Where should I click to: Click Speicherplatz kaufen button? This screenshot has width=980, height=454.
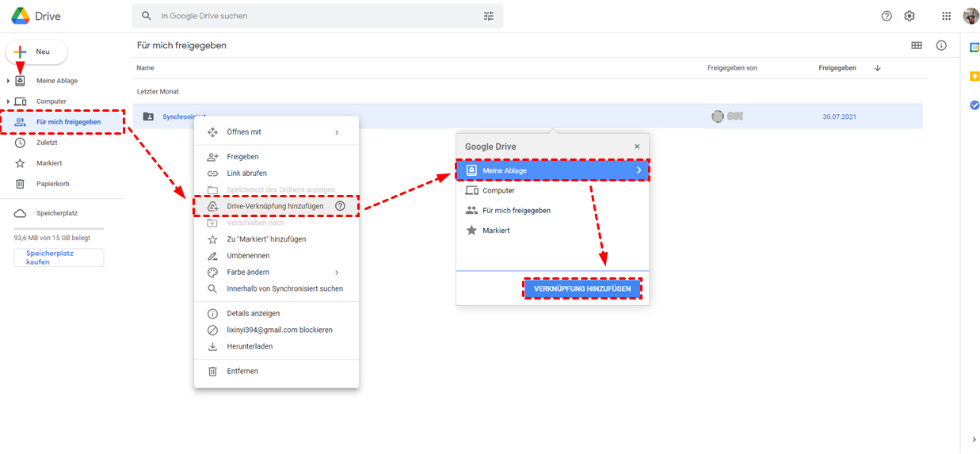point(59,258)
